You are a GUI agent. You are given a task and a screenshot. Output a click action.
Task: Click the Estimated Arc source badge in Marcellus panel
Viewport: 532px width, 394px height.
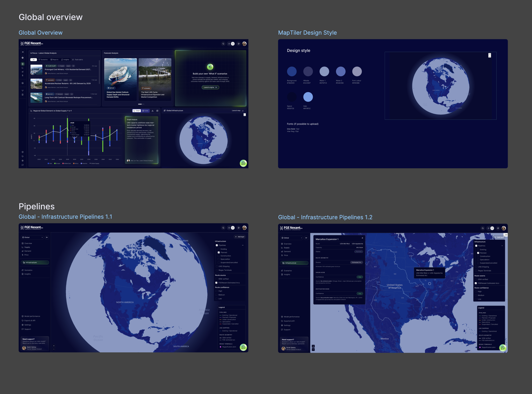click(x=356, y=262)
